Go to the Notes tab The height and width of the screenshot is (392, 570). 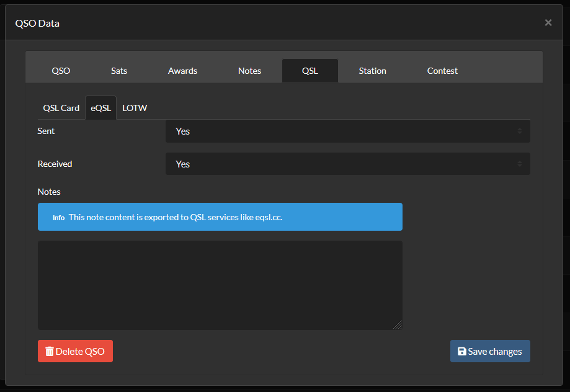tap(249, 71)
